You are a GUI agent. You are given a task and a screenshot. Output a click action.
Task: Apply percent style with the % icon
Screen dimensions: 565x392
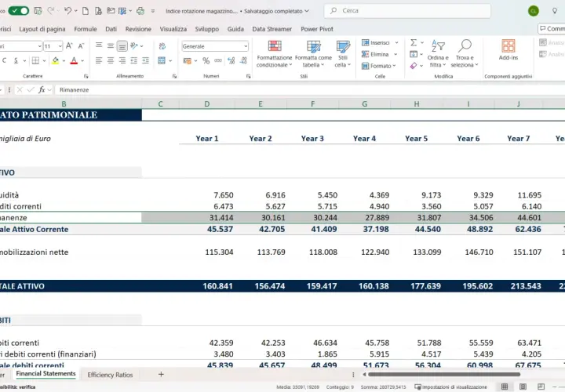[206, 60]
